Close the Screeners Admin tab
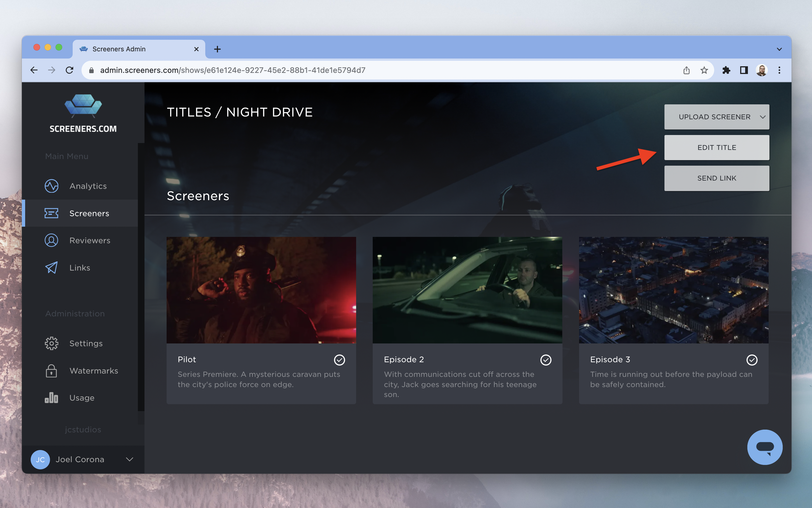 tap(196, 49)
